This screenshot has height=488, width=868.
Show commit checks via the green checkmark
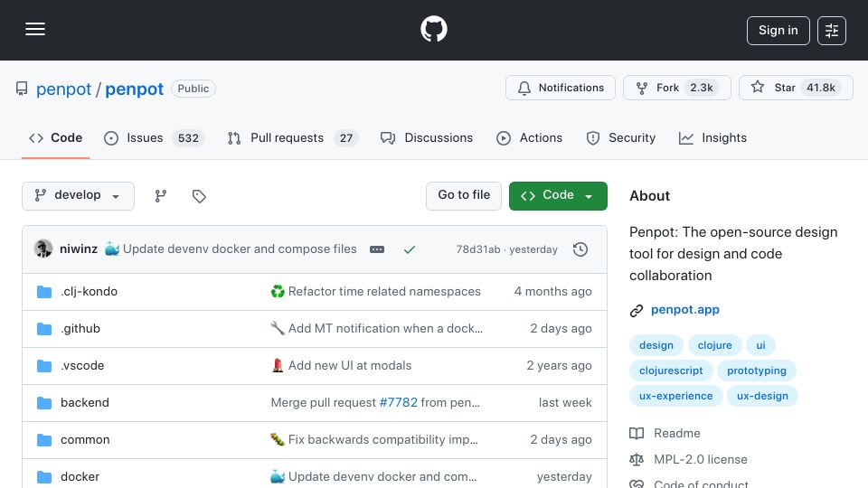tap(409, 249)
